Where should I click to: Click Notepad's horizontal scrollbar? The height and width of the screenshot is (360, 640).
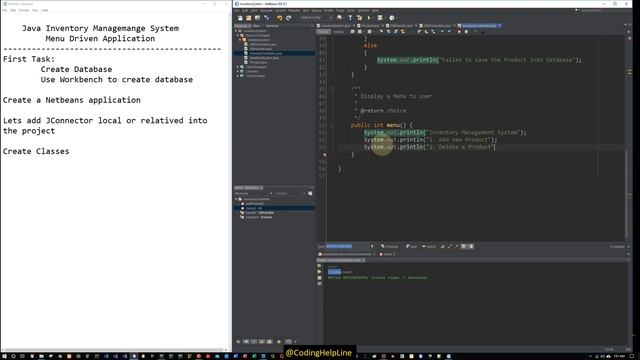click(113, 350)
